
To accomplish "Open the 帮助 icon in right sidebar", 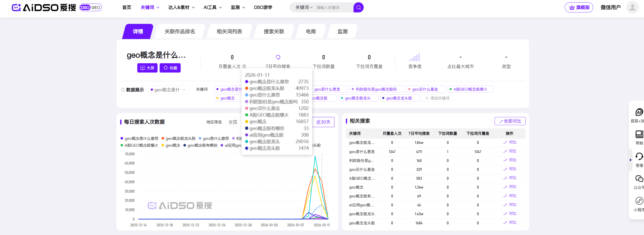I will (x=639, y=135).
